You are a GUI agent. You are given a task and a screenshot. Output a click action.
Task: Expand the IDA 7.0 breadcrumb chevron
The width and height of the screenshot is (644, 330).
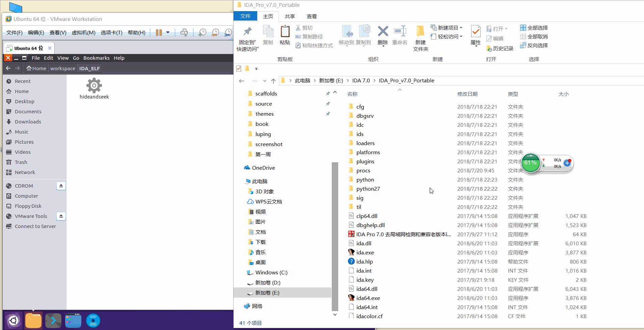(374, 80)
